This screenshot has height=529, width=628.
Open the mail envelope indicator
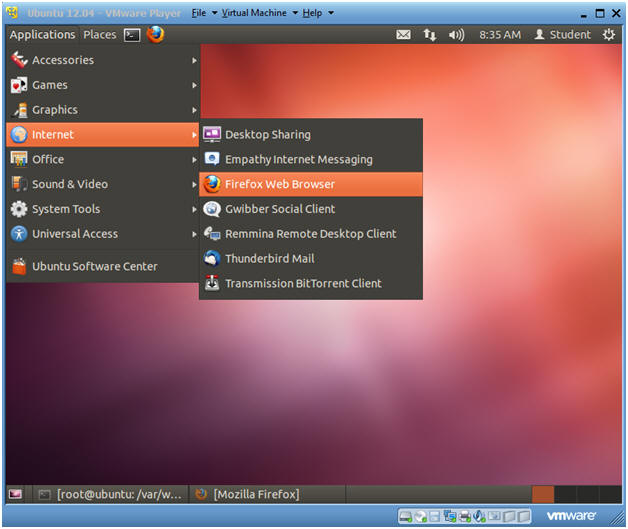coord(403,35)
